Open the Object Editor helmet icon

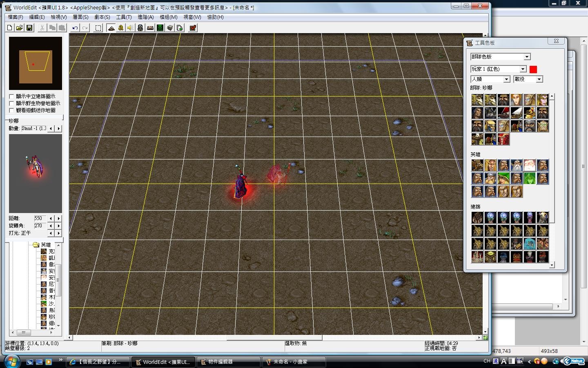[140, 28]
